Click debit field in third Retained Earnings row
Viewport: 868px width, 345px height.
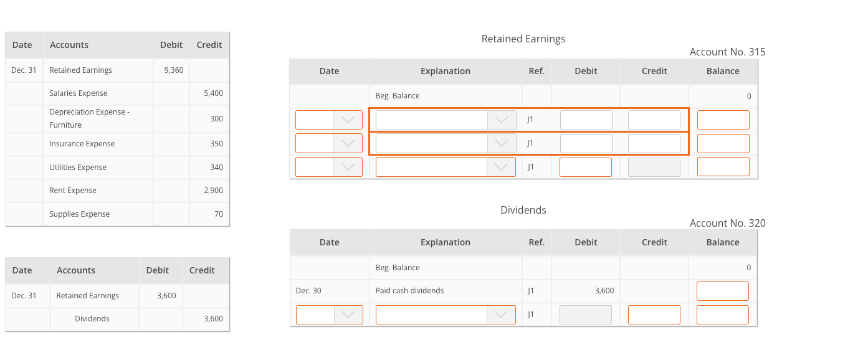586,167
